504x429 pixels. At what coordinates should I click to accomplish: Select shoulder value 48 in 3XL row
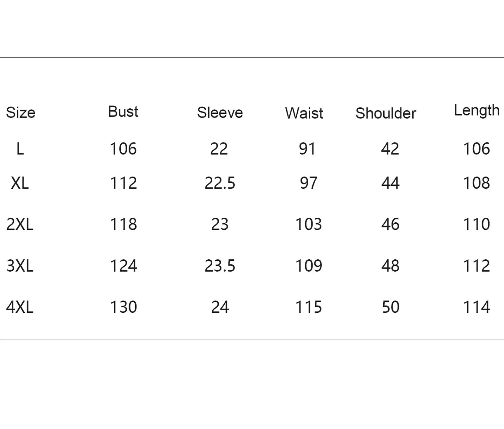point(390,266)
